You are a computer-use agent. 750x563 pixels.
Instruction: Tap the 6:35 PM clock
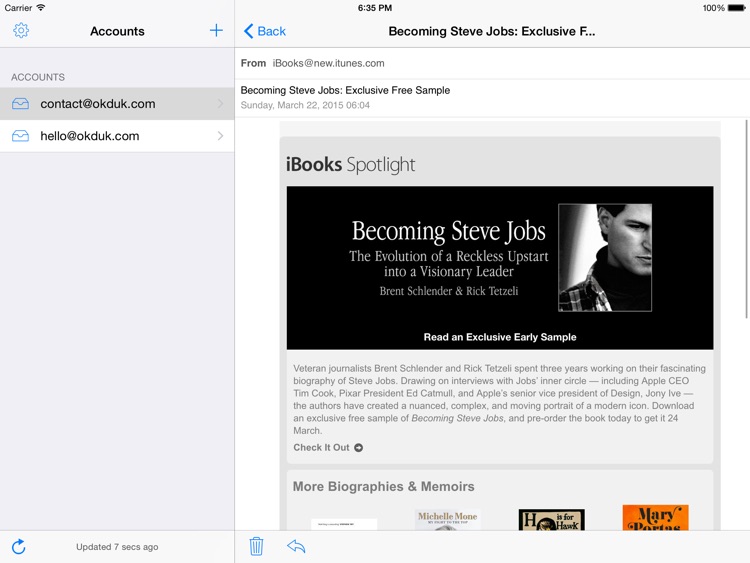point(375,8)
